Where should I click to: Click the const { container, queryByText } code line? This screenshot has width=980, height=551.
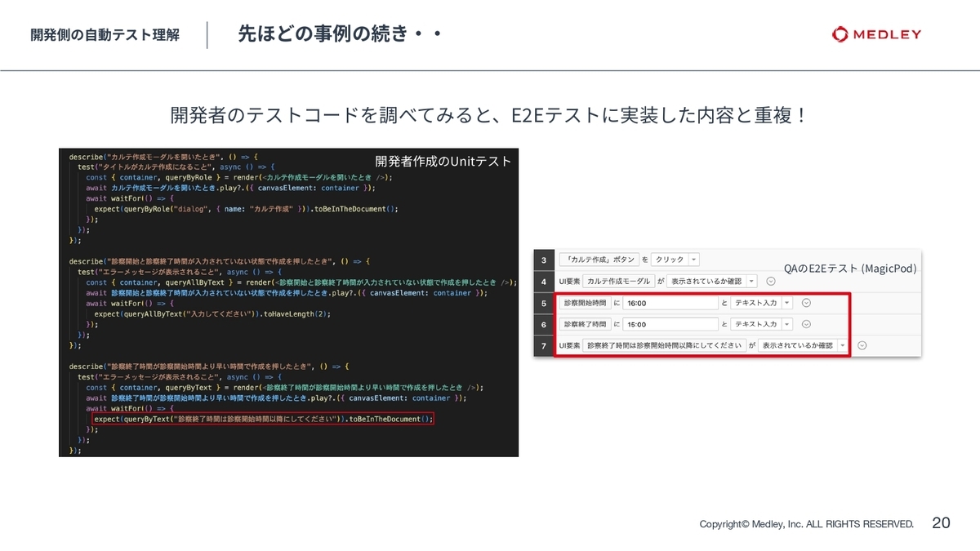(285, 388)
